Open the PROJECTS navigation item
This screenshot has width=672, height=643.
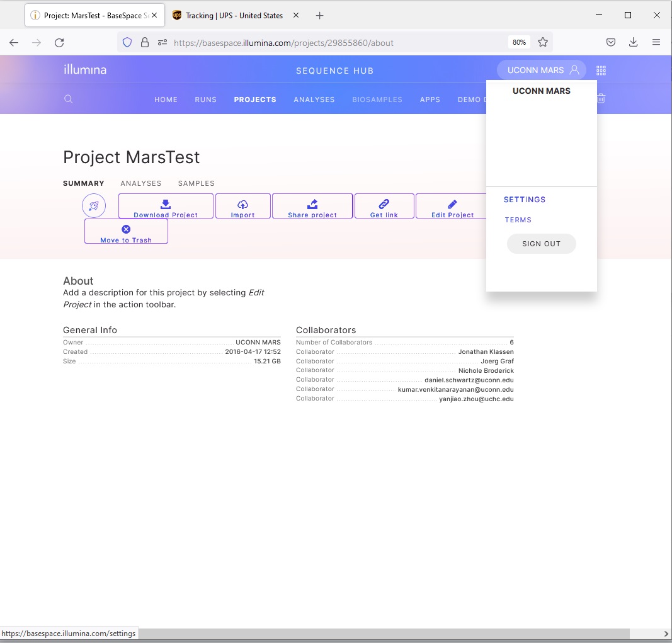[255, 99]
